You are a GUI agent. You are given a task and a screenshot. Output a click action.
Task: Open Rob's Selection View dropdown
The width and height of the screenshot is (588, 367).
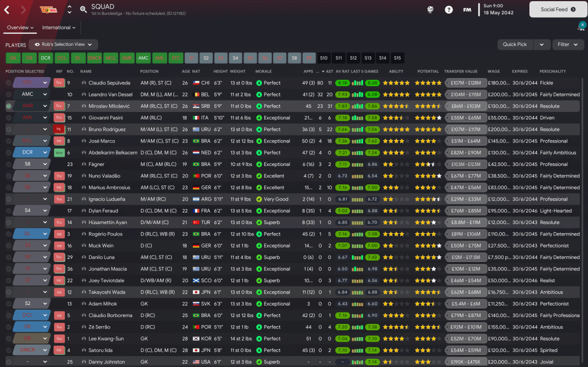[x=63, y=44]
